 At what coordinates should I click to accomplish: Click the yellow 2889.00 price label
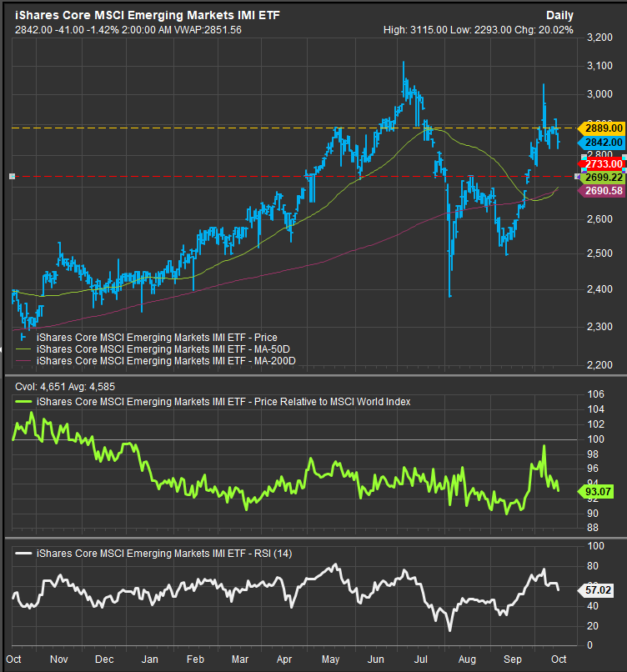tap(601, 128)
